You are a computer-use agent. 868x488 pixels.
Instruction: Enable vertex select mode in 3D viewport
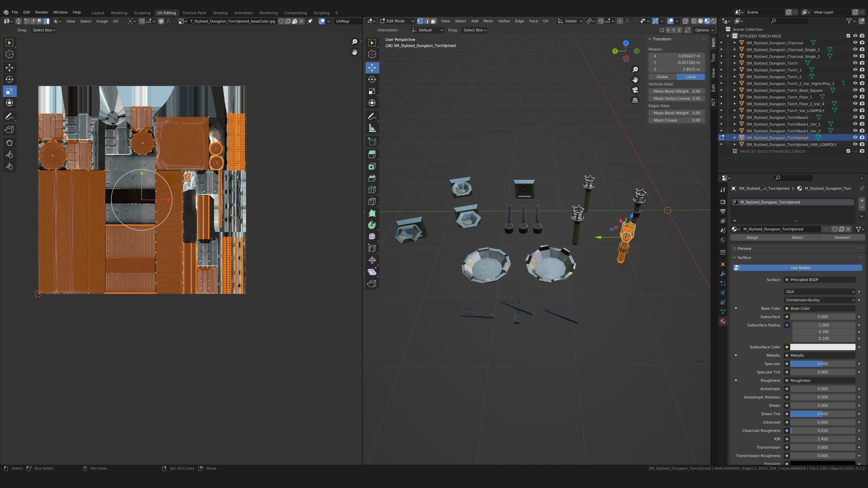420,21
